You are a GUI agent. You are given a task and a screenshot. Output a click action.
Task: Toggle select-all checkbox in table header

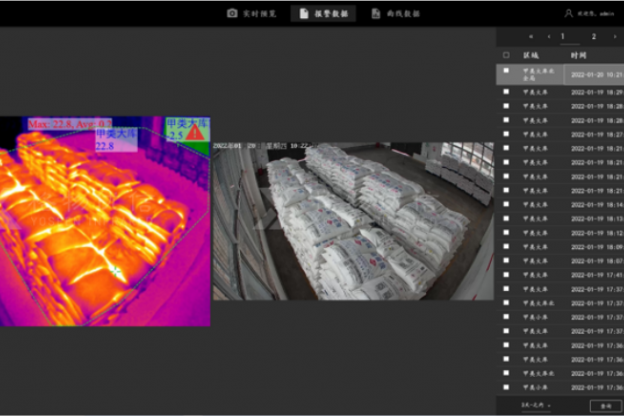506,55
